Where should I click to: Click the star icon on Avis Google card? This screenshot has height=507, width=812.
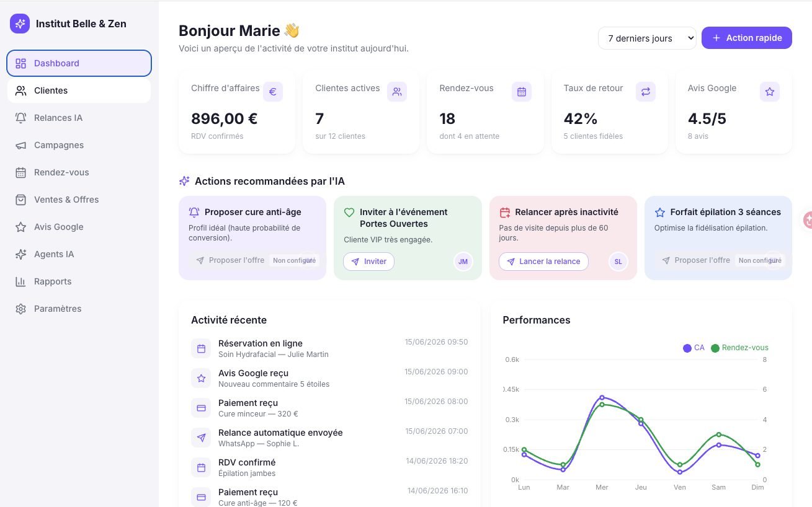(770, 92)
